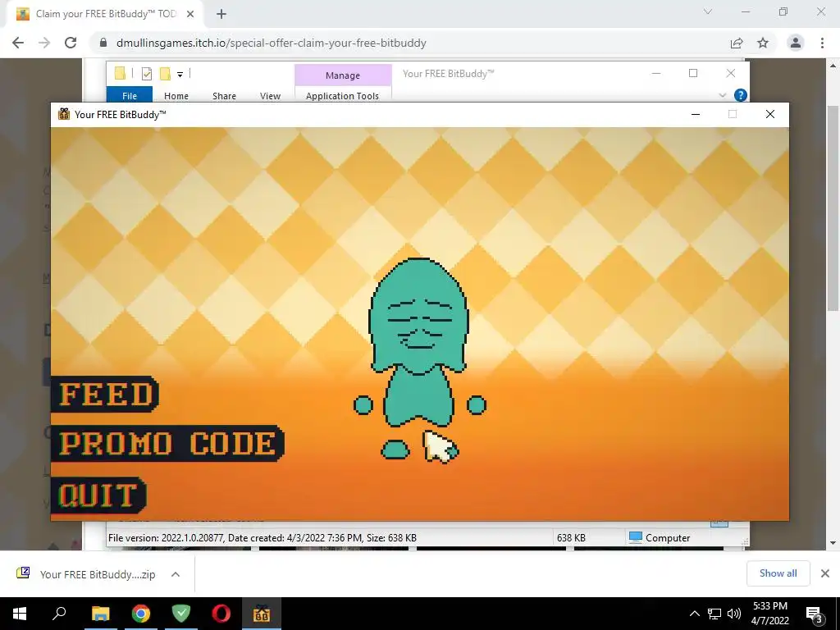Open Windows search magnifier on taskbar
Image resolution: width=840 pixels, height=630 pixels.
coord(59,614)
